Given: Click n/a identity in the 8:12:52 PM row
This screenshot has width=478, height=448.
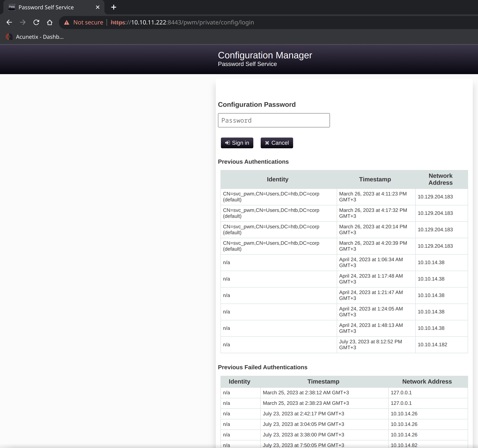Looking at the screenshot, I should pos(226,344).
